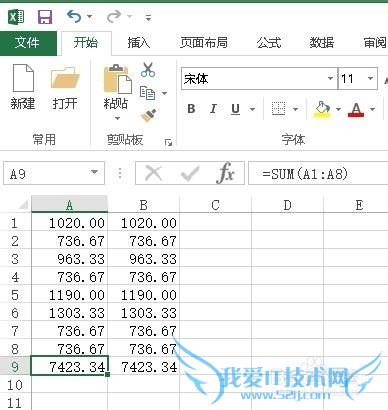388x410 pixels.
Task: Customize the Quick Access Toolbar
Action: (149, 17)
